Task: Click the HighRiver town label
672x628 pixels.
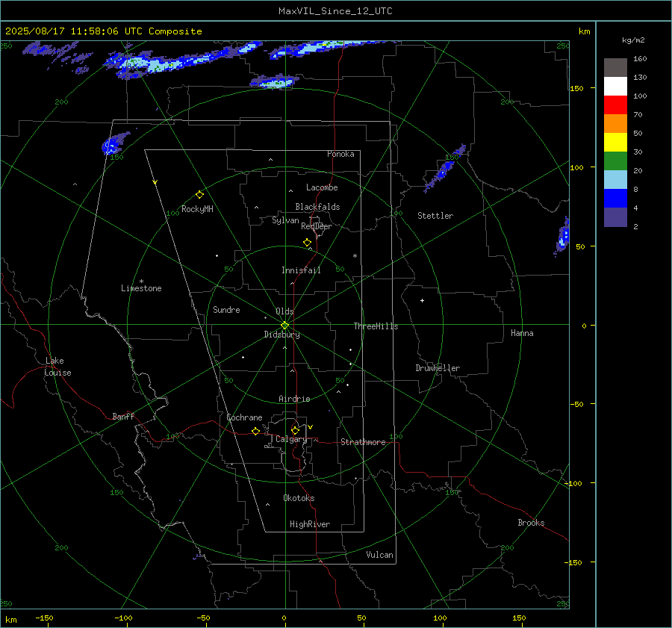Action: [310, 524]
